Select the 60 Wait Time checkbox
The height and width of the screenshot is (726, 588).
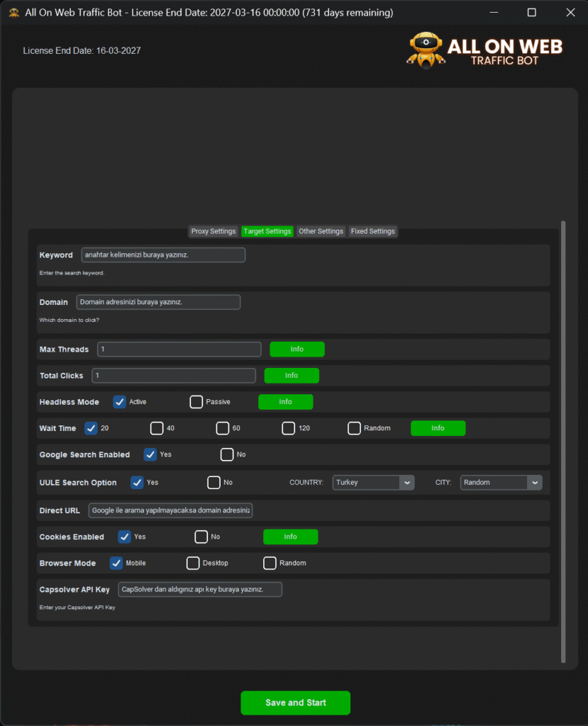coord(223,428)
